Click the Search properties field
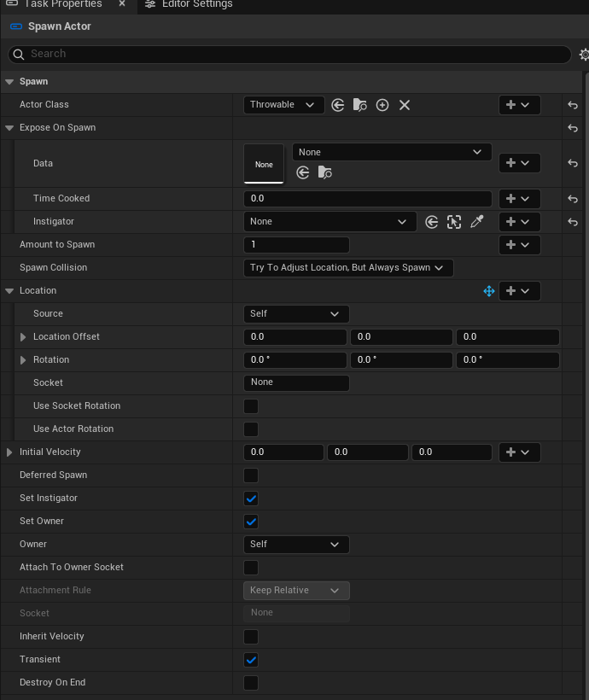The width and height of the screenshot is (589, 700). point(290,55)
